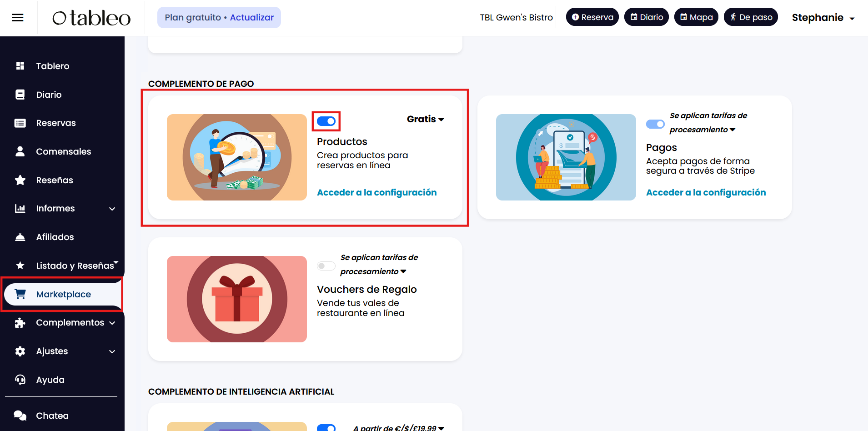Click the tableo logo
The image size is (868, 431).
[x=91, y=18]
